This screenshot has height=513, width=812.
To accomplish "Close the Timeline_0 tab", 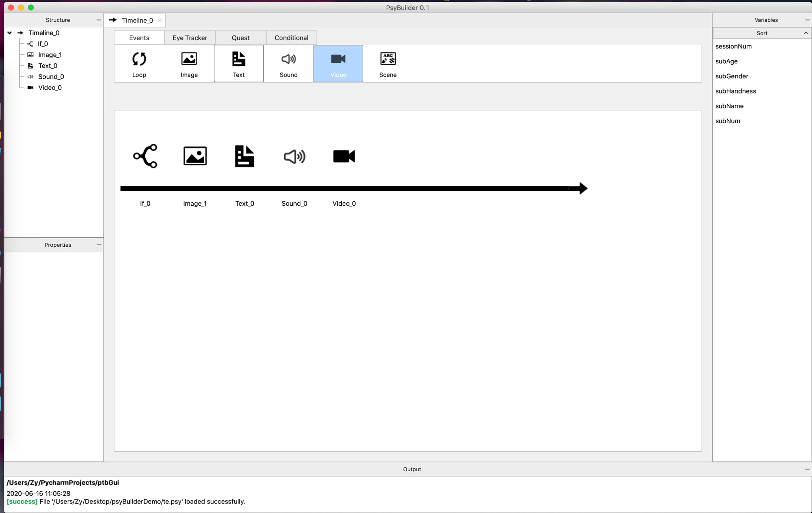I will (x=159, y=20).
